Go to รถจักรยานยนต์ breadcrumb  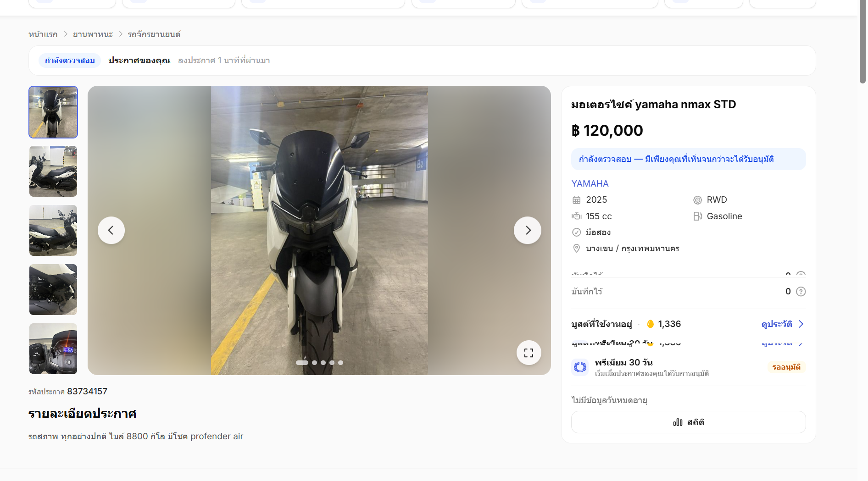(x=154, y=34)
